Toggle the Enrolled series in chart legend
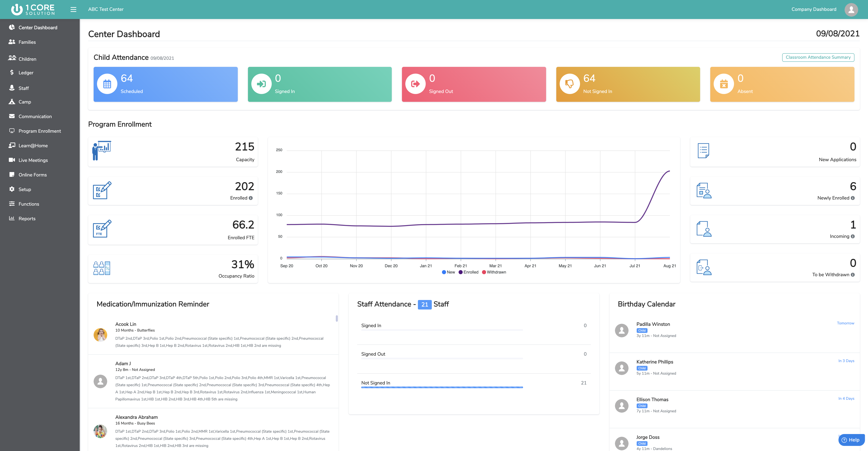The width and height of the screenshot is (868, 451). click(x=468, y=272)
